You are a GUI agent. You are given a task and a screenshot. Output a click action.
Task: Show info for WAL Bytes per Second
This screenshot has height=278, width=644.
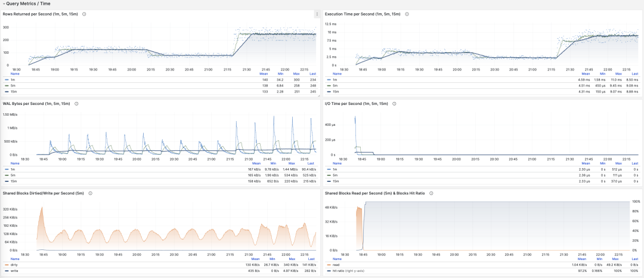pyautogui.click(x=76, y=104)
